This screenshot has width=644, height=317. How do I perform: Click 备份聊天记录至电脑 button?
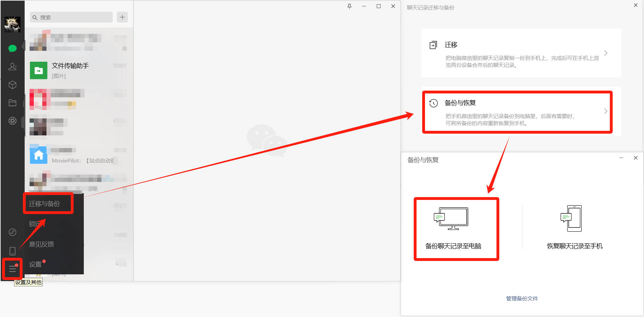[453, 228]
